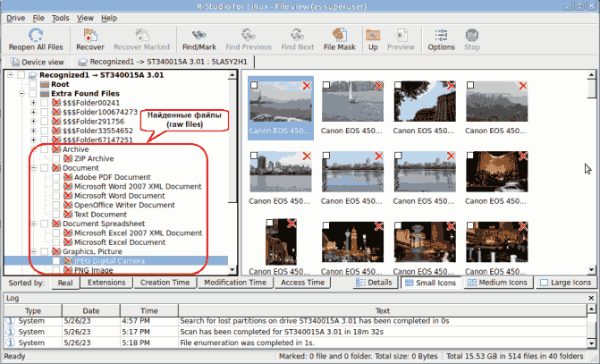Click the ZIP Archive file type icon
Viewport: 600px width, 364px height.
pyautogui.click(x=68, y=158)
